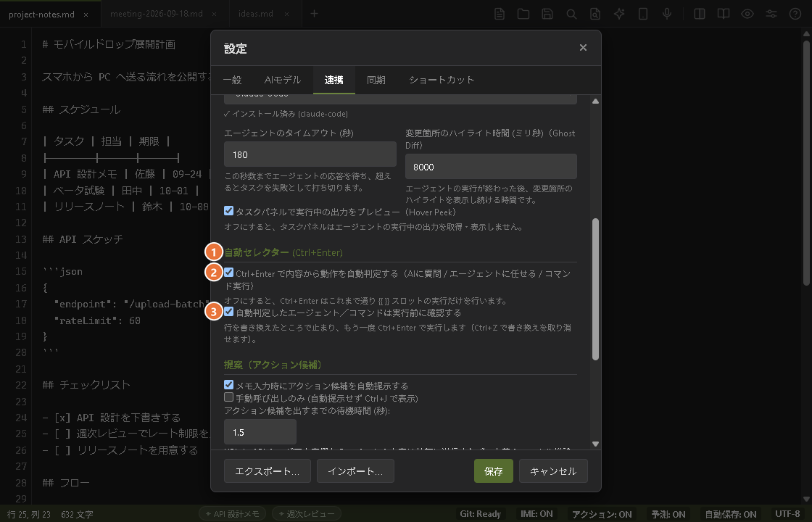
Task: Click the ## スケジュール heading in editor
Action: (81, 109)
